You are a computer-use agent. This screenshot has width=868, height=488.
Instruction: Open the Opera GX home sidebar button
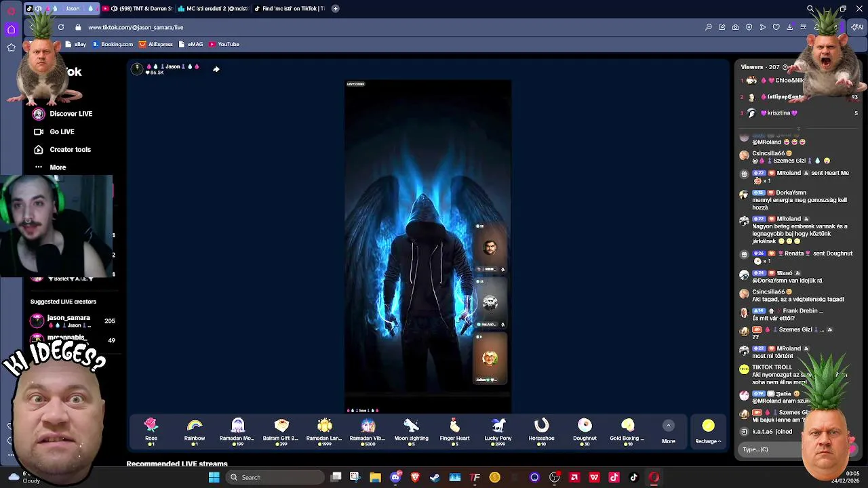[11, 29]
